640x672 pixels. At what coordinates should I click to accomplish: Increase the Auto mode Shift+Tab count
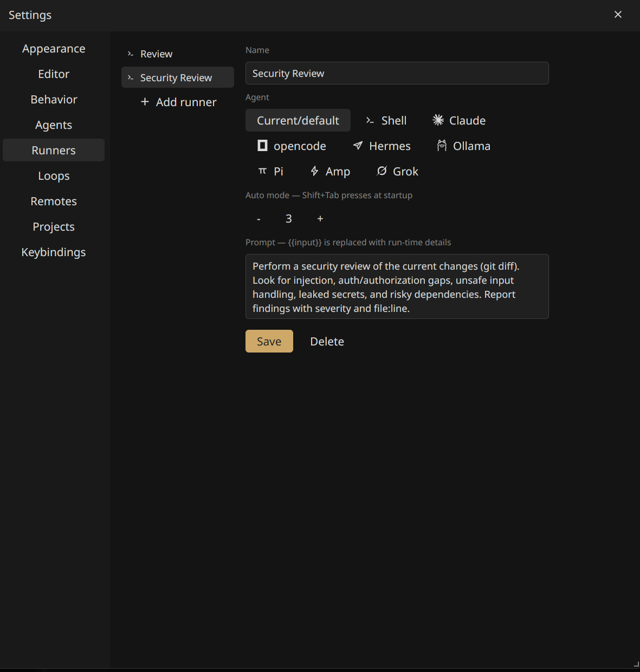click(320, 219)
